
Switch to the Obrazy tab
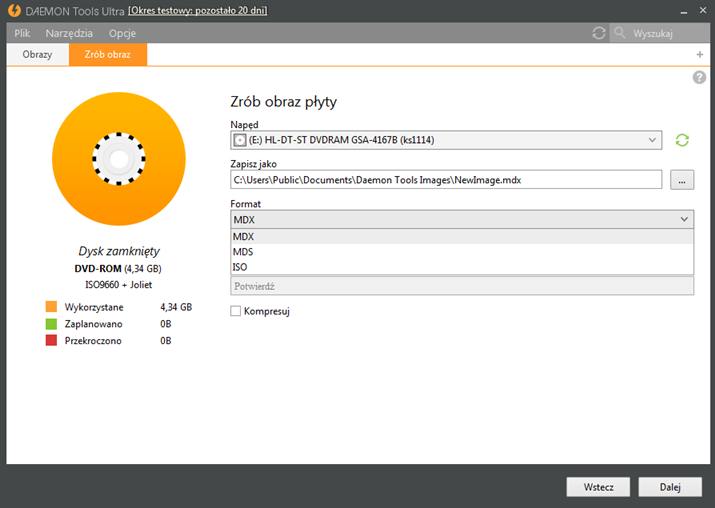click(x=37, y=54)
